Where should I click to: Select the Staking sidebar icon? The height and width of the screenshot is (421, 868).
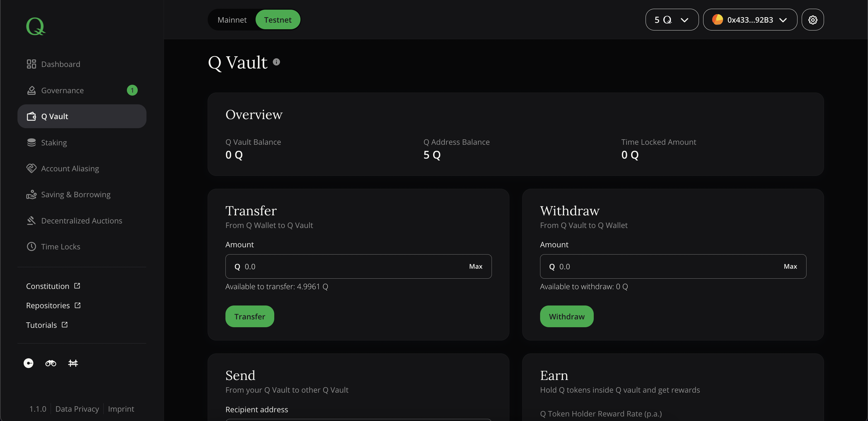54,142
